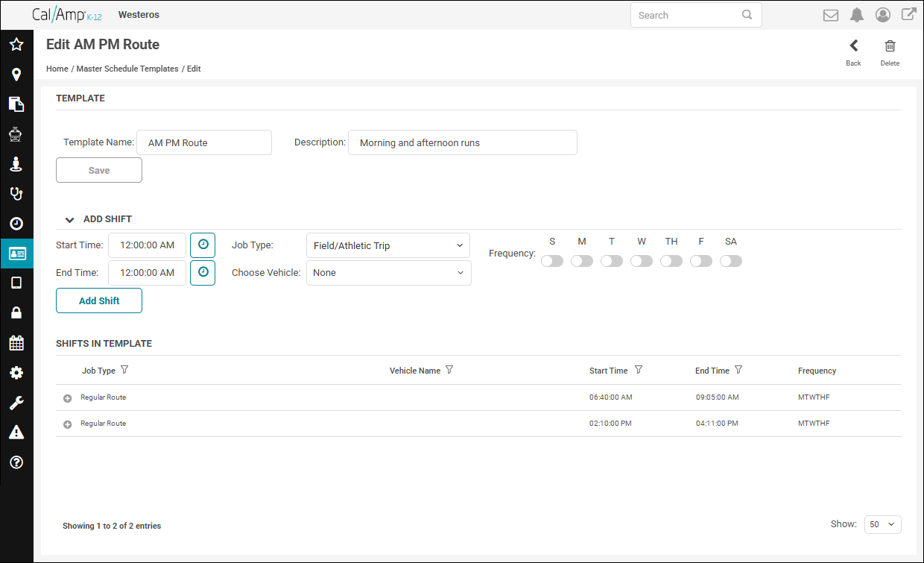Viewport: 924px width, 563px height.
Task: Toggle Friday (F) frequency switch
Action: 701,261
